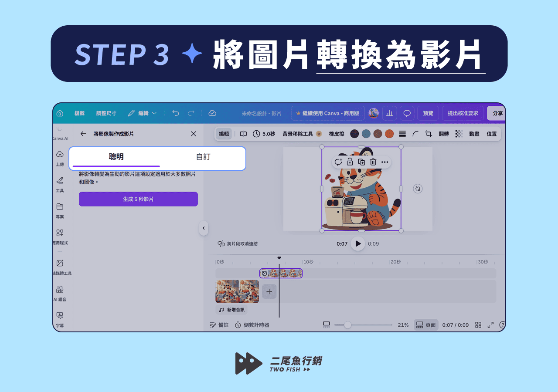Click the 生成 5 秒影片 button
The width and height of the screenshot is (558, 392).
[138, 199]
